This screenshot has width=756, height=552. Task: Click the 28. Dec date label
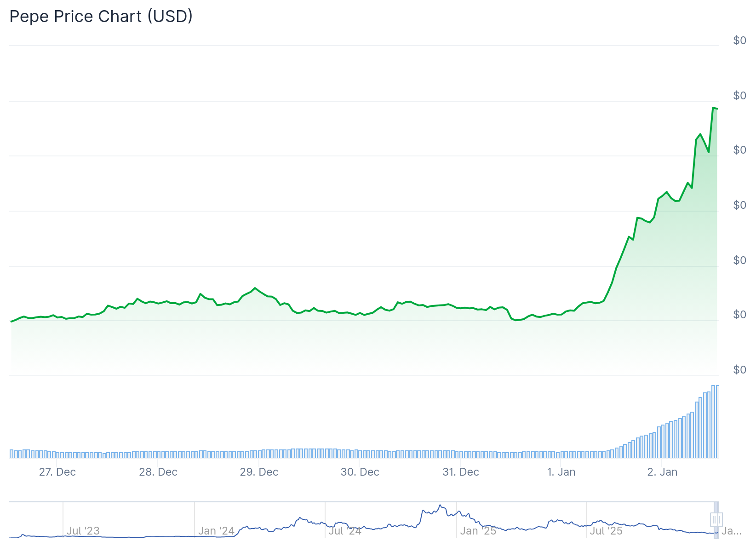pyautogui.click(x=158, y=472)
